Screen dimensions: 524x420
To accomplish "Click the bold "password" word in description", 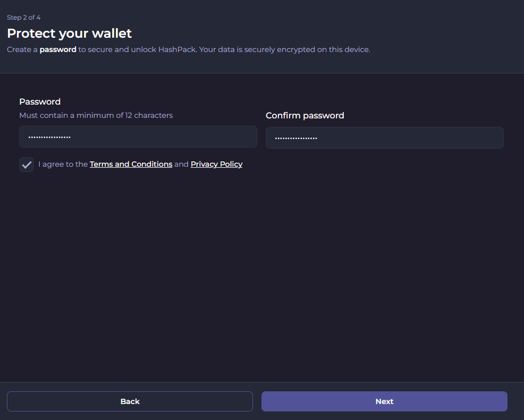I will [x=58, y=50].
